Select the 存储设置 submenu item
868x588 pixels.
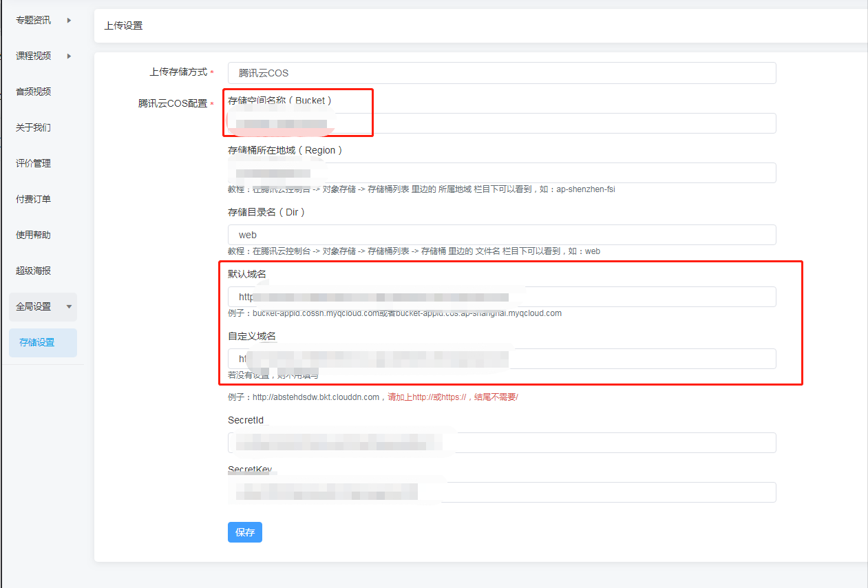(x=43, y=343)
